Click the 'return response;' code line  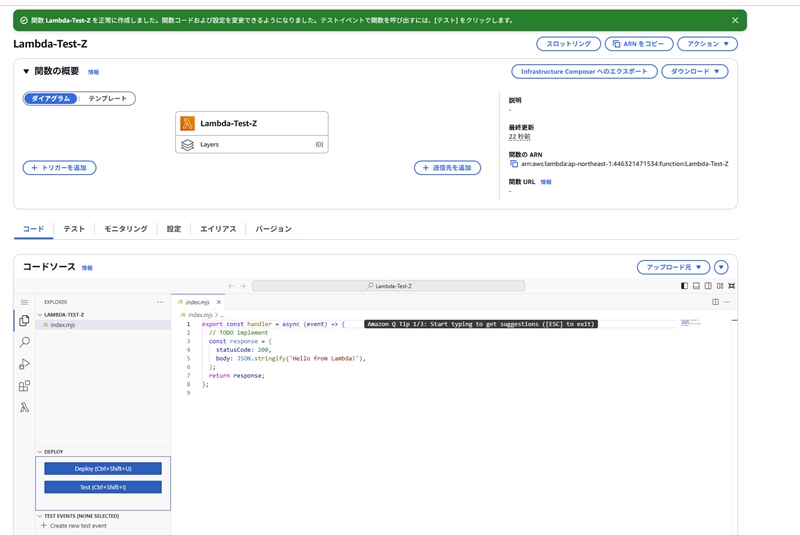tap(236, 376)
